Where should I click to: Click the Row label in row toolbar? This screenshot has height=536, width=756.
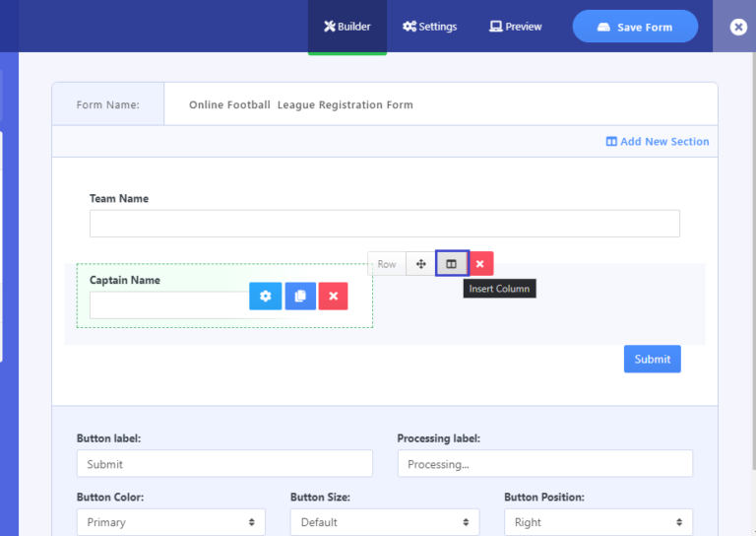[387, 264]
